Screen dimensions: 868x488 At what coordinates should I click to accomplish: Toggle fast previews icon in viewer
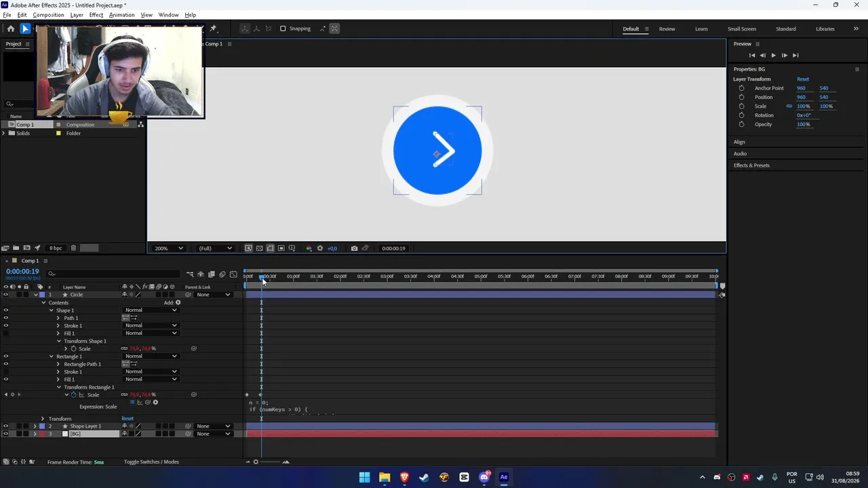click(248, 248)
